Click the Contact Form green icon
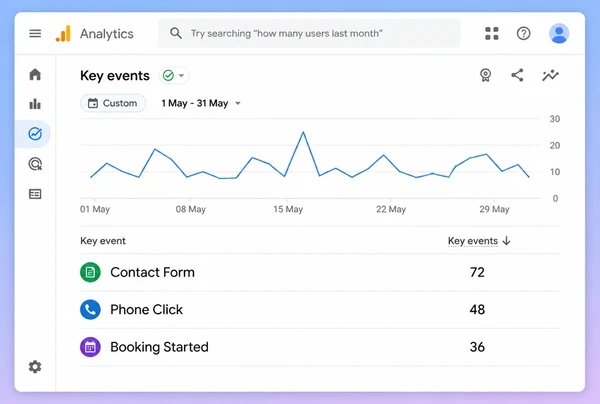 [x=90, y=272]
